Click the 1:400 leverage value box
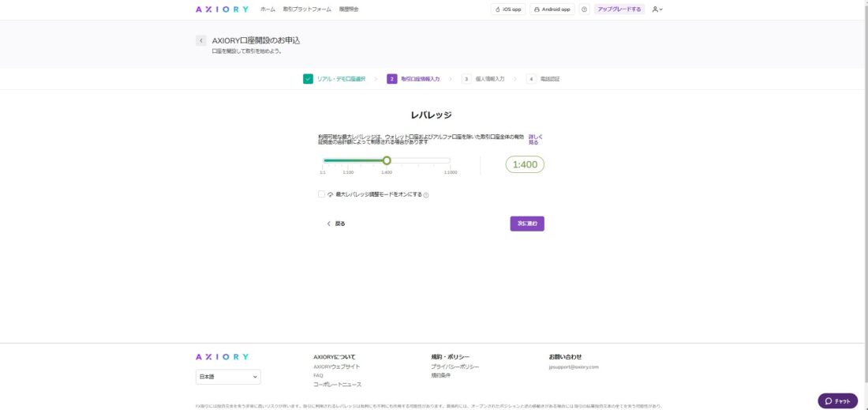This screenshot has width=868, height=410. pyautogui.click(x=525, y=164)
